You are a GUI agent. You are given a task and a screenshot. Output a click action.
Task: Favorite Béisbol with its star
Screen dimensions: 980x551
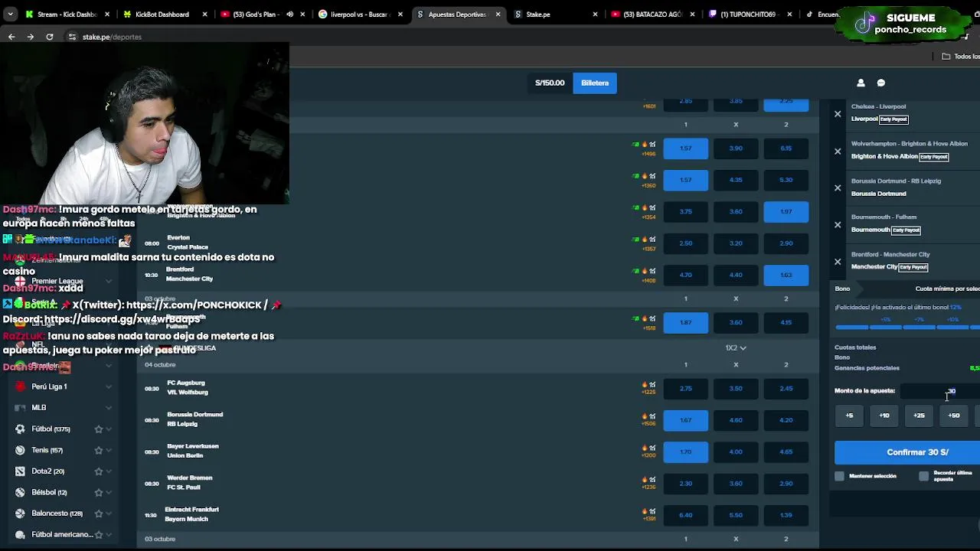click(x=98, y=492)
